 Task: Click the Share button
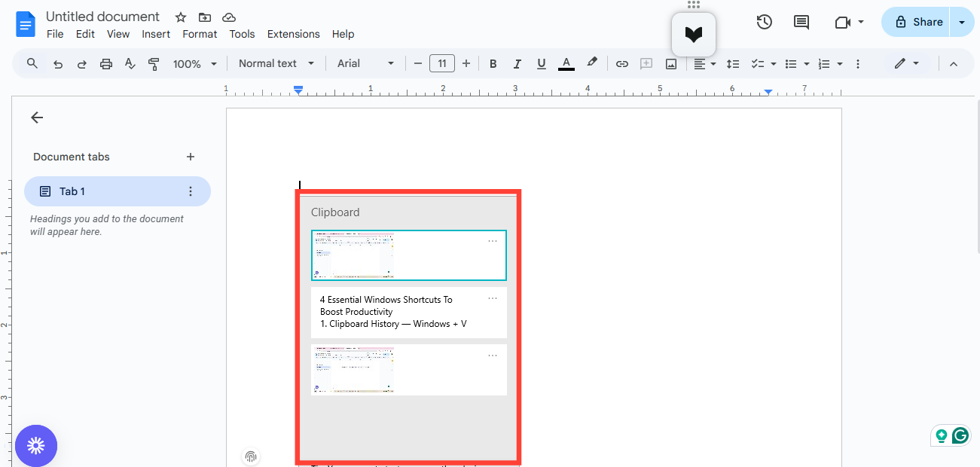click(x=917, y=23)
